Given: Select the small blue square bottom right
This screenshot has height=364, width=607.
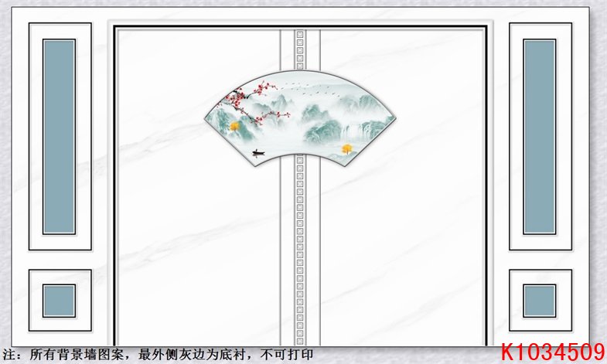Looking at the screenshot, I should 539,301.
